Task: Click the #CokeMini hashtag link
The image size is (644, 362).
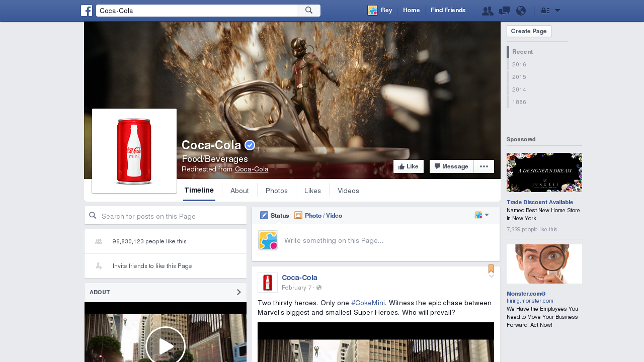Action: pyautogui.click(x=368, y=303)
